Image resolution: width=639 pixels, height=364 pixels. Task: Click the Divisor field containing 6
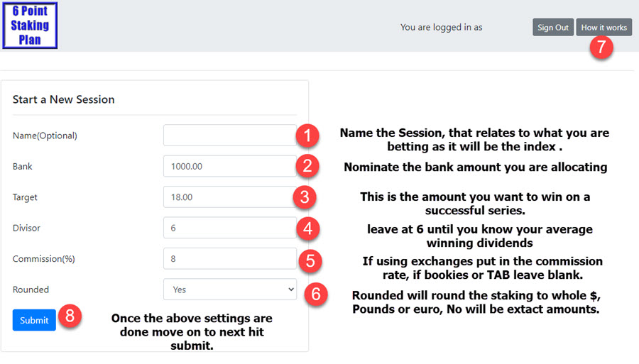click(230, 228)
